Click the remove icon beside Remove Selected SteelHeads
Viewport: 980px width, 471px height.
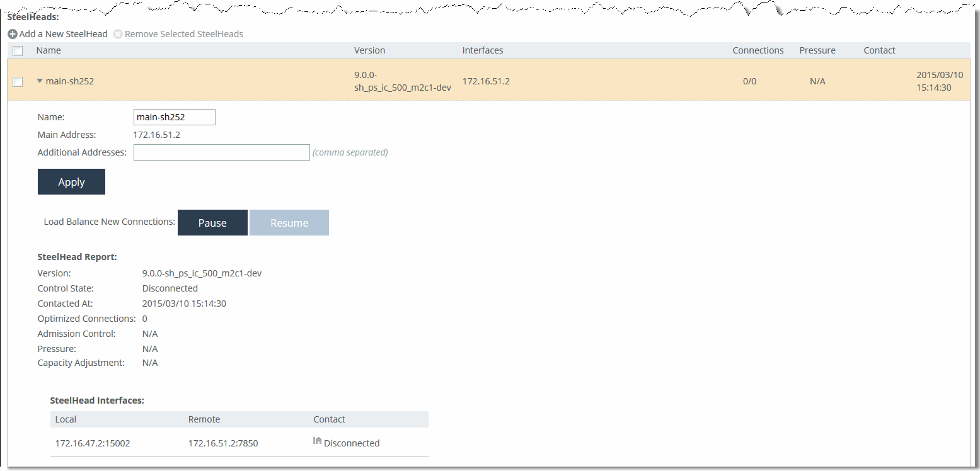click(x=118, y=34)
